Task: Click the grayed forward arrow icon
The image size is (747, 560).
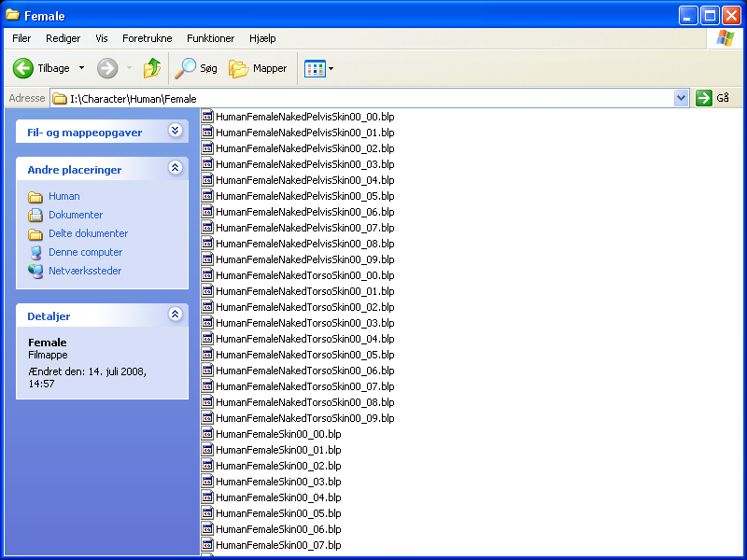Action: 107,68
